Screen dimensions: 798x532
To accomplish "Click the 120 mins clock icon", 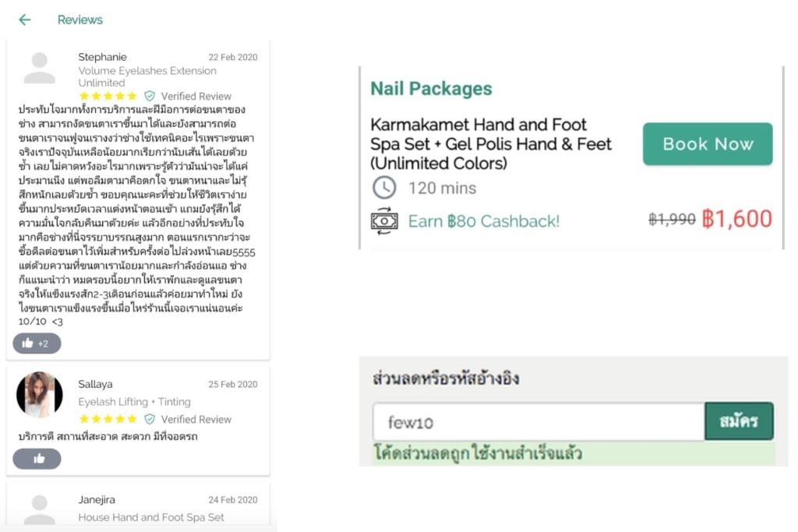I will (384, 188).
